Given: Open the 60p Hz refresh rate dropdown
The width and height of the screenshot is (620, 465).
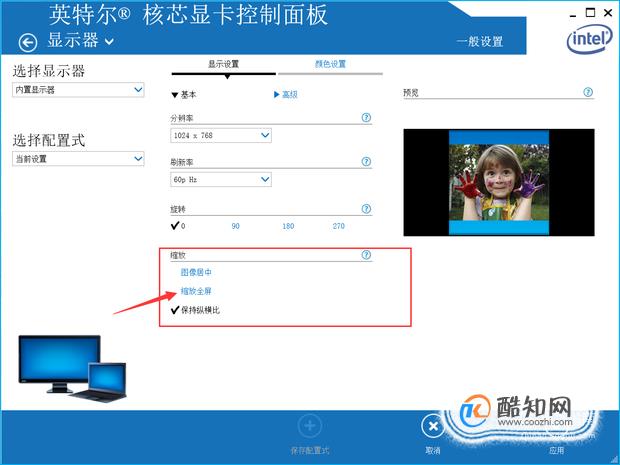Looking at the screenshot, I should (221, 180).
